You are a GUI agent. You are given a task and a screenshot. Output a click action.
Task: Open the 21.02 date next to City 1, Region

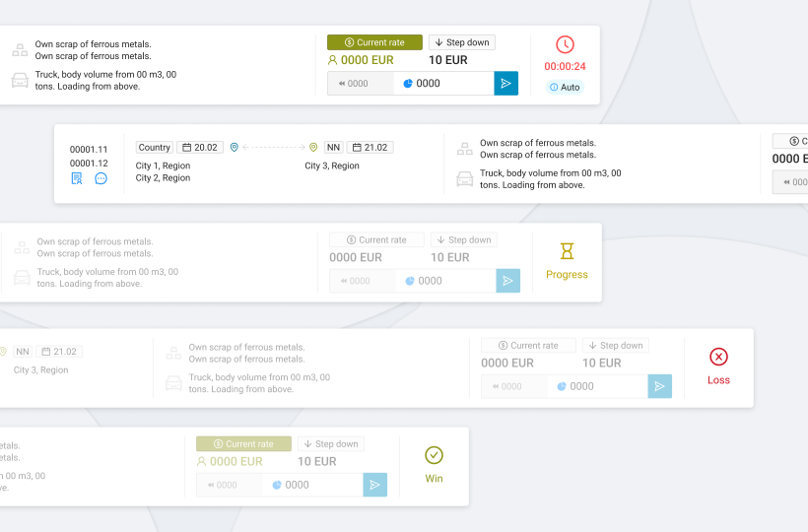click(370, 148)
